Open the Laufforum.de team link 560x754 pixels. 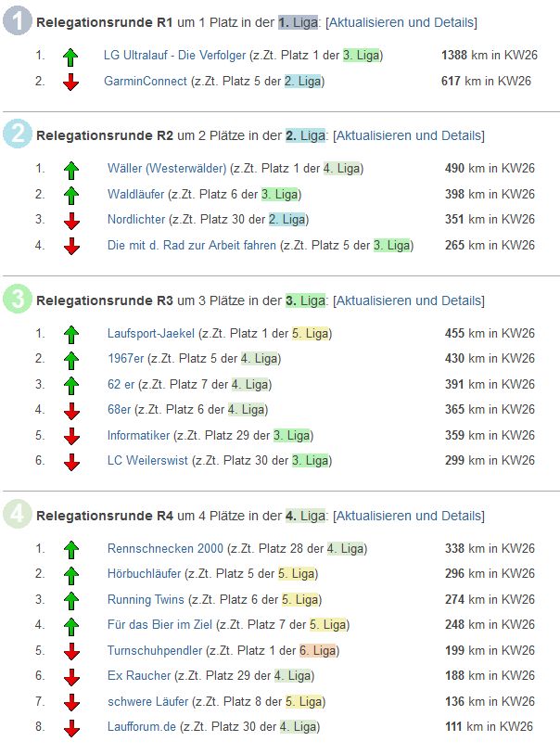tap(141, 727)
